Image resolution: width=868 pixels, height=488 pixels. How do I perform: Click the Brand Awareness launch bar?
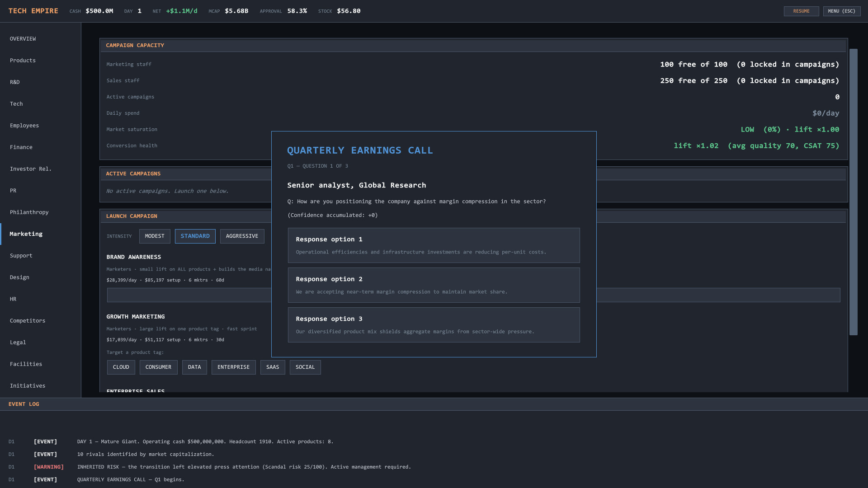473,295
